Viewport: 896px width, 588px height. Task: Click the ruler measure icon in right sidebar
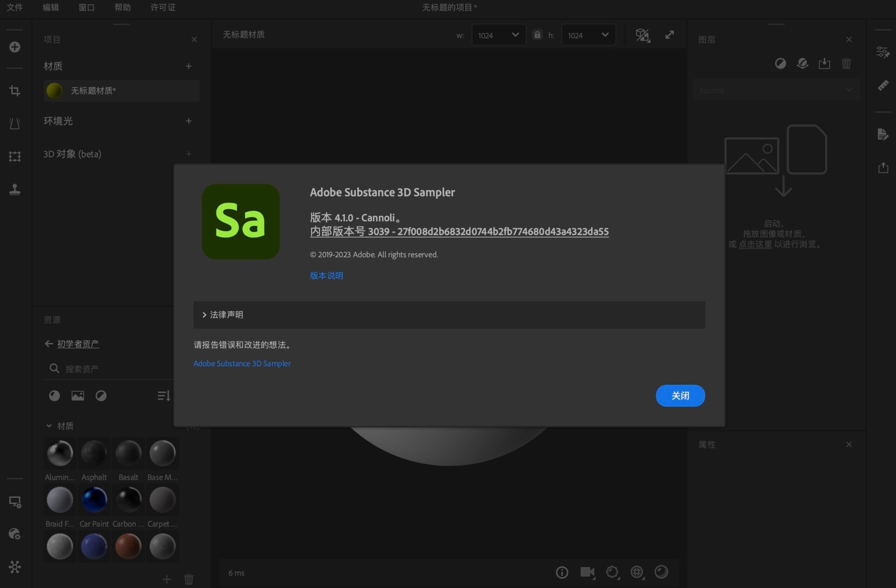tap(883, 85)
